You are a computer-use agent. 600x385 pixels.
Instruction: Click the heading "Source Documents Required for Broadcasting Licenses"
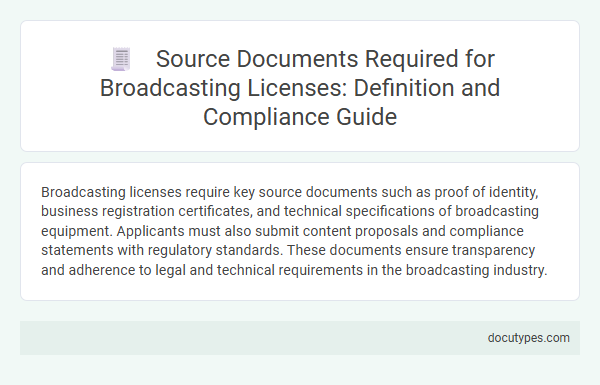pos(300,88)
